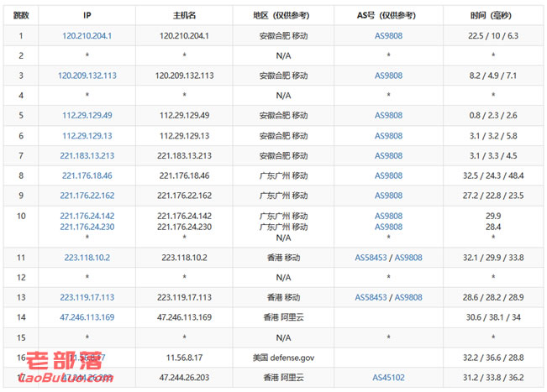Open the 221.176.24.230 IP link
Screen dimensions: 547x392
click(87, 227)
